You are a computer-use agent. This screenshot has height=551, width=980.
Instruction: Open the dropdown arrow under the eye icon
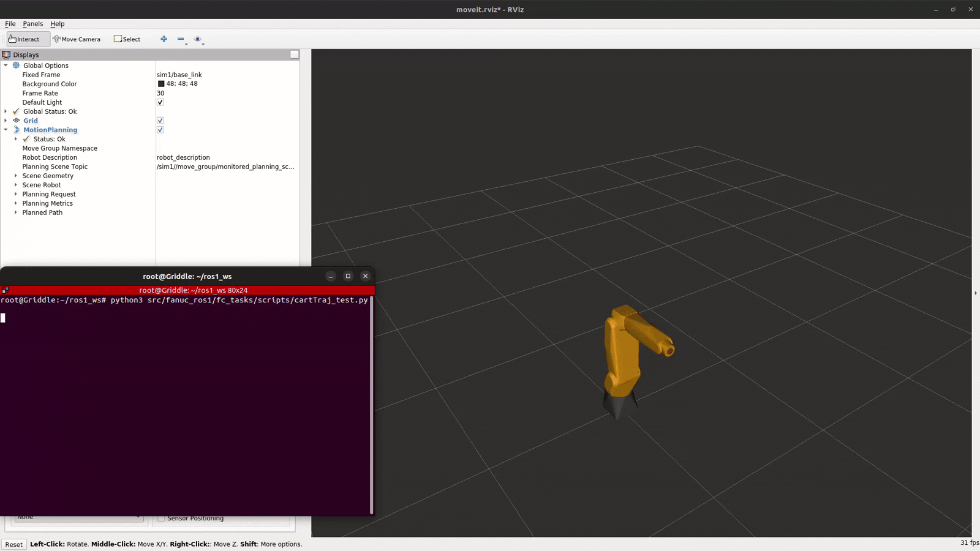[203, 44]
